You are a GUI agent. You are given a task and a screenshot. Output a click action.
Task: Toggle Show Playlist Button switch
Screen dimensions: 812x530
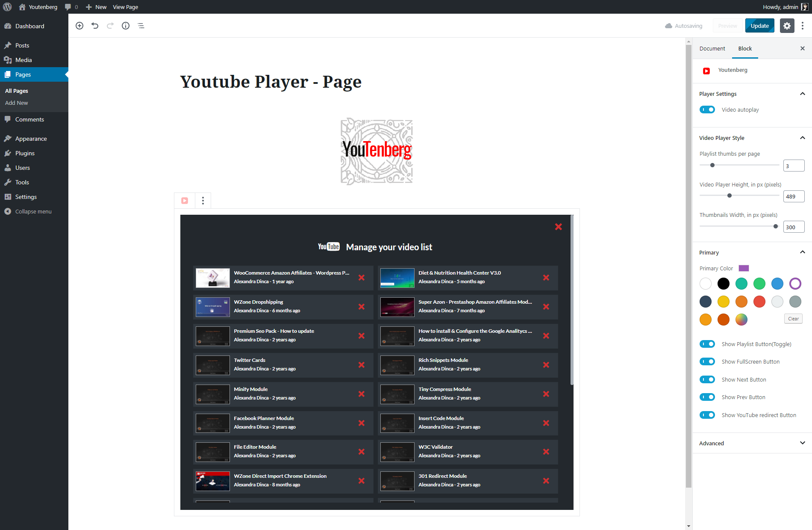pyautogui.click(x=707, y=344)
